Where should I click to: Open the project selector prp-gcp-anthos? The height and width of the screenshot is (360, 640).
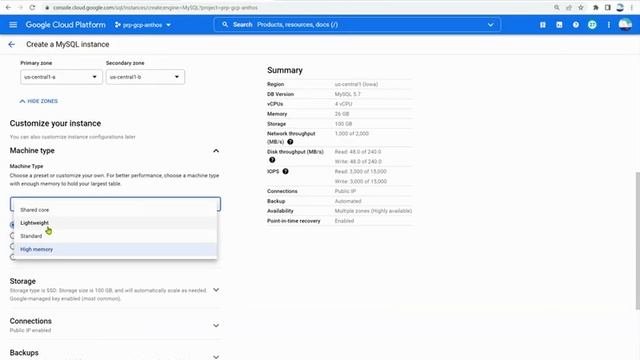[x=143, y=25]
